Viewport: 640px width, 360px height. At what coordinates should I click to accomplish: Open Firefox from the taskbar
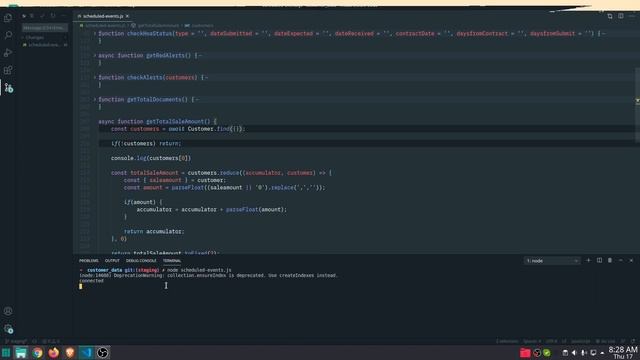(x=53, y=353)
